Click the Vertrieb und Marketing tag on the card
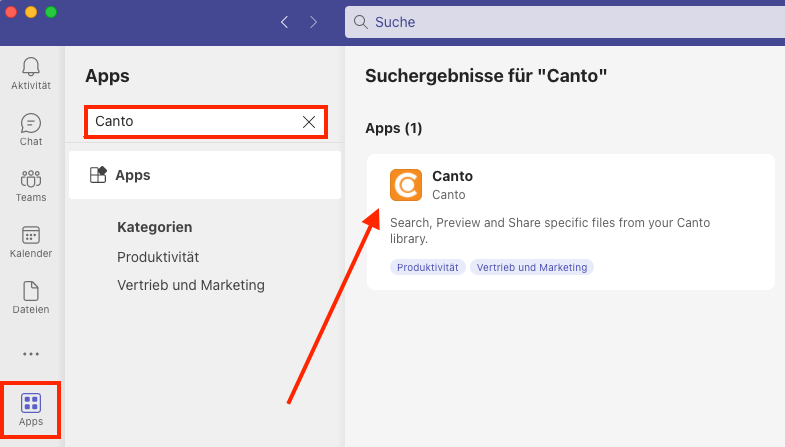The width and height of the screenshot is (785, 447). (532, 267)
